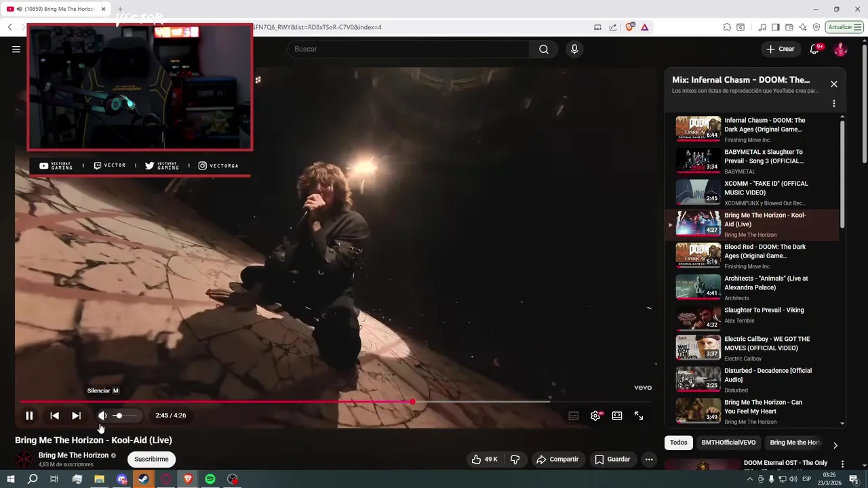Select the Todos filter chip
The height and width of the screenshot is (488, 868).
coord(679,443)
